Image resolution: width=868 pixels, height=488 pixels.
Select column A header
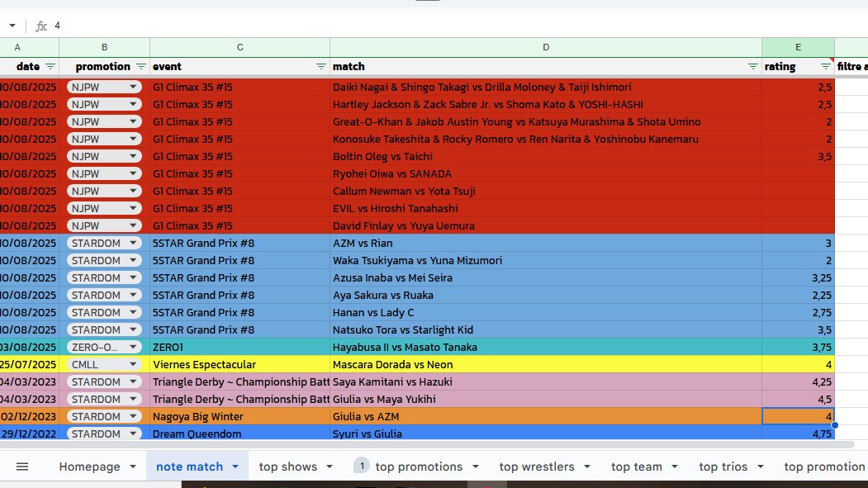29,47
